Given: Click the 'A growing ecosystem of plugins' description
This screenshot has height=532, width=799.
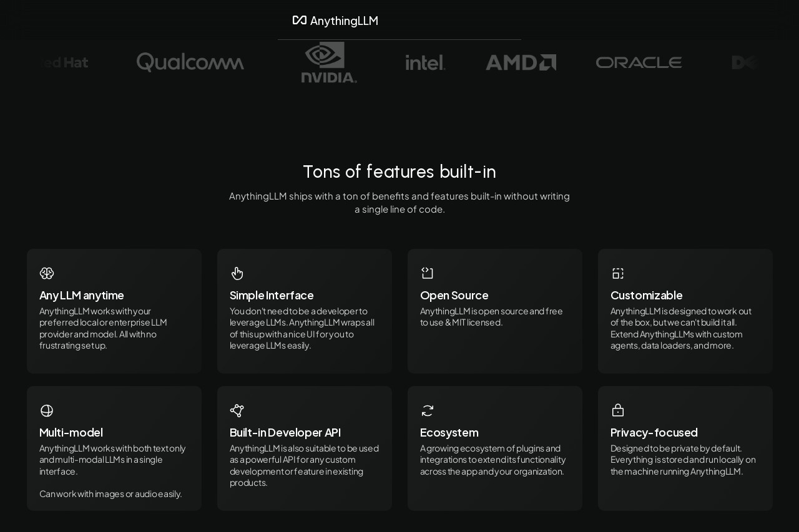Looking at the screenshot, I should [x=493, y=460].
